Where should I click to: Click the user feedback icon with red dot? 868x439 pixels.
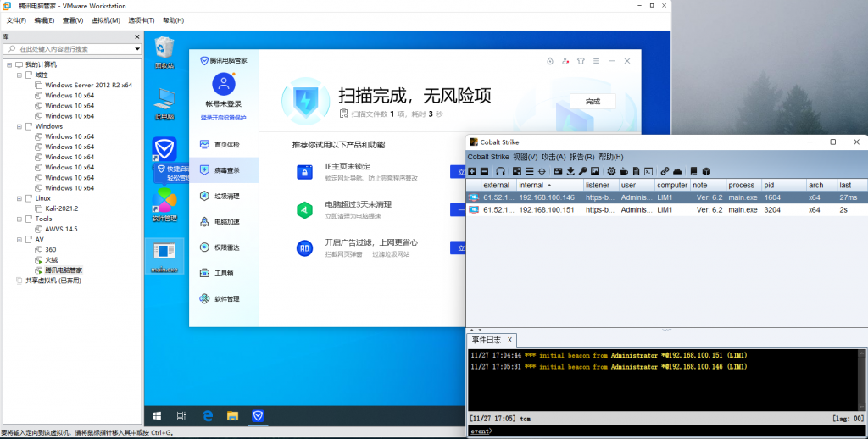coord(565,61)
